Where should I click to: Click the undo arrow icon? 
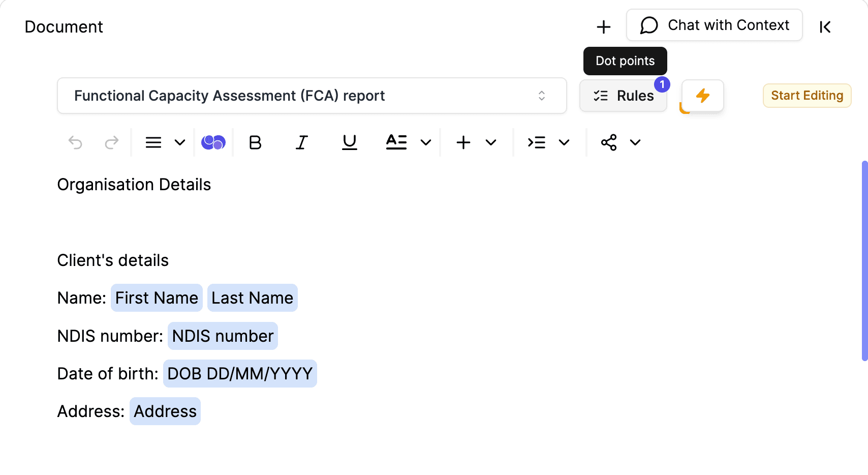point(75,142)
